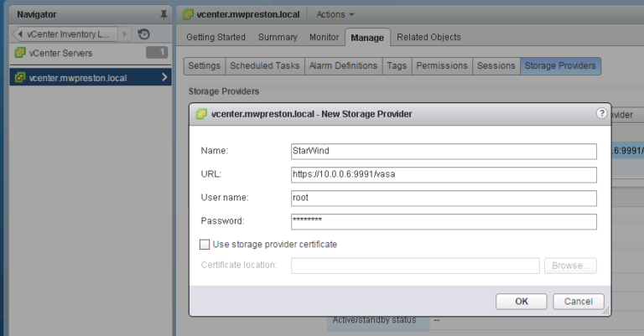Confirm the dialog with OK
This screenshot has height=336, width=644.
click(x=522, y=302)
